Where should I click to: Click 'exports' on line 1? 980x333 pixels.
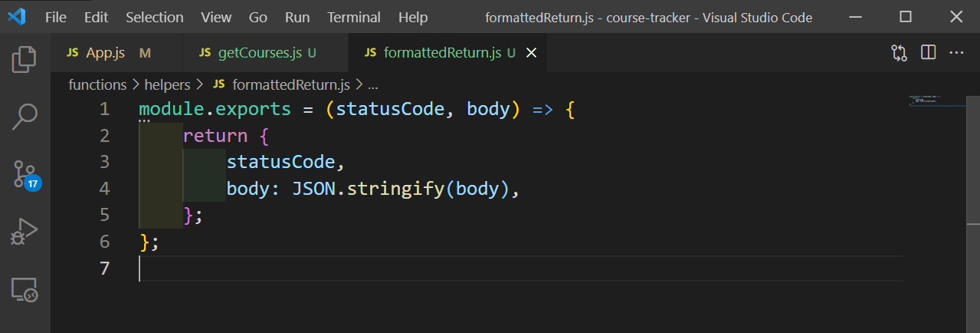pyautogui.click(x=254, y=109)
